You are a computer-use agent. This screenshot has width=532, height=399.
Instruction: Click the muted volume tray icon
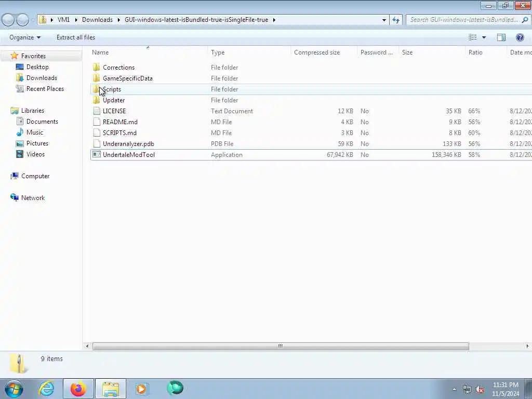point(480,390)
